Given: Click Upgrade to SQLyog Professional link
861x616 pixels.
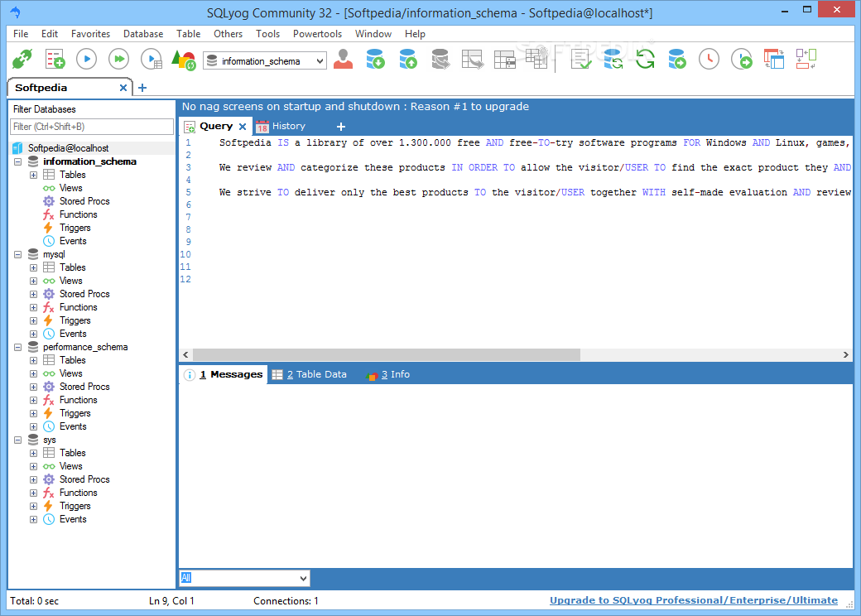Looking at the screenshot, I should click(694, 600).
